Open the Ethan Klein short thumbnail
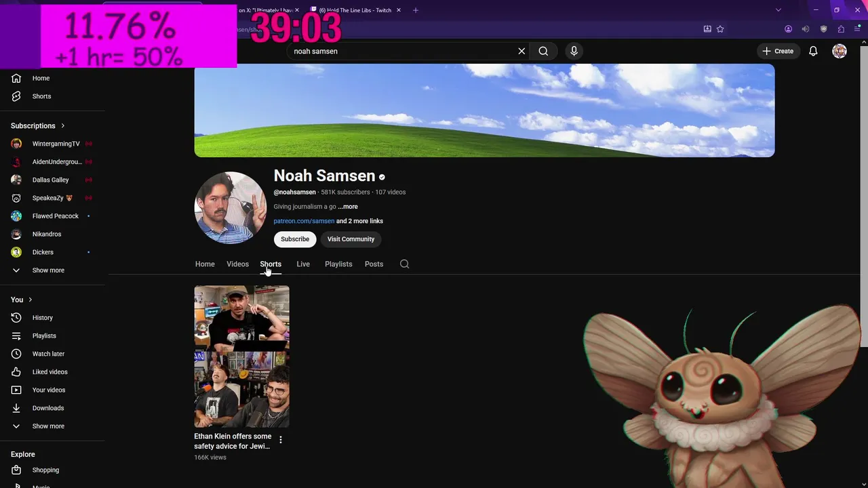This screenshot has height=488, width=868. pyautogui.click(x=242, y=357)
